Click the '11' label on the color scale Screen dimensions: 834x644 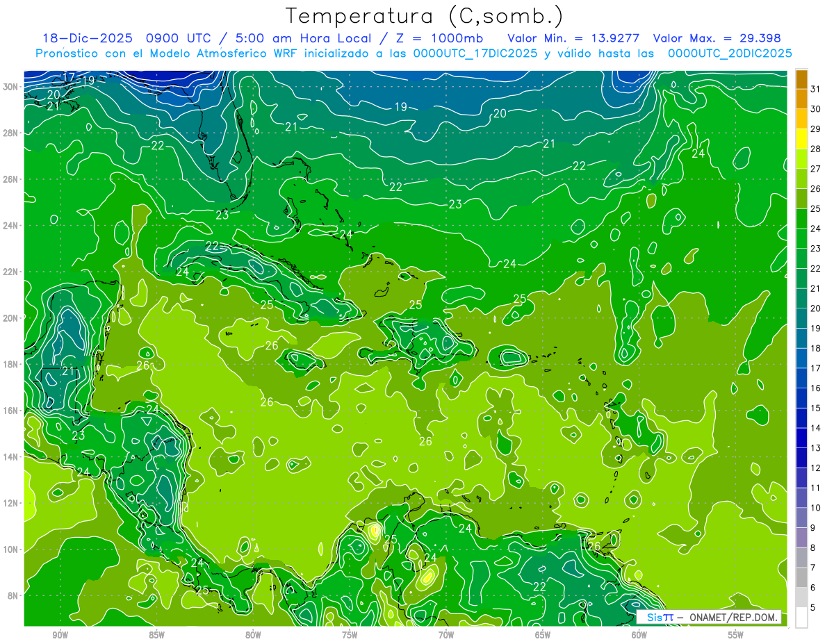tap(816, 488)
